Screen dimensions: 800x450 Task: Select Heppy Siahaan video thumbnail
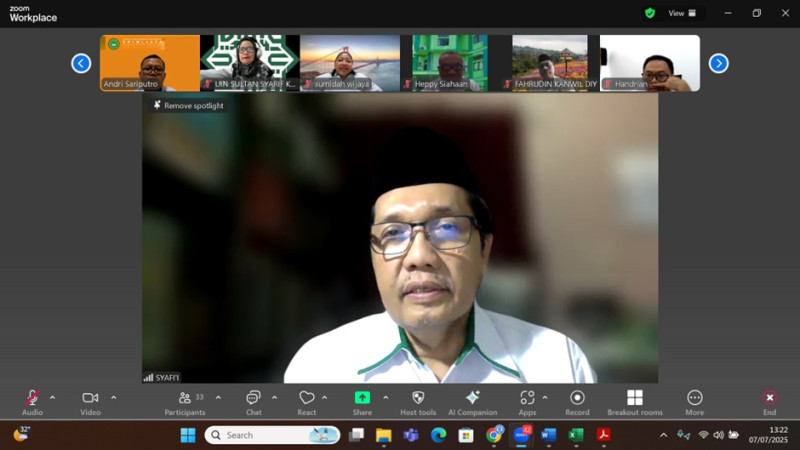point(450,63)
